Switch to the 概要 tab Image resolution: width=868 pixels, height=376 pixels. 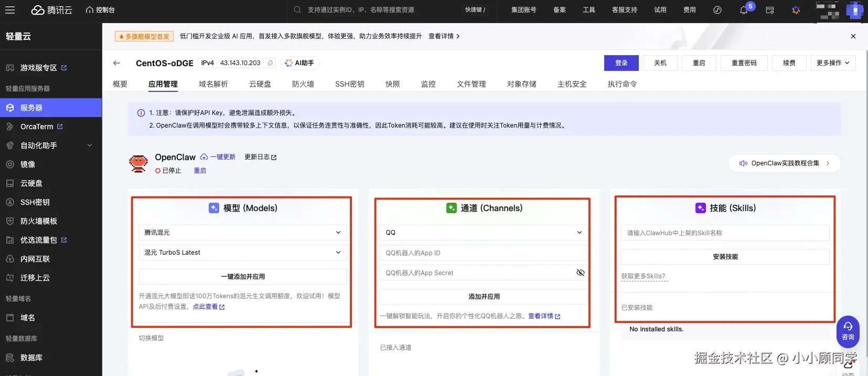[x=120, y=84]
